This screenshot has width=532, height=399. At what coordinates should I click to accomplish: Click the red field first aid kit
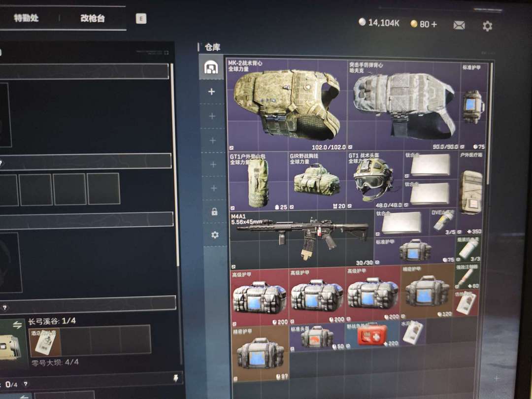coord(372,335)
